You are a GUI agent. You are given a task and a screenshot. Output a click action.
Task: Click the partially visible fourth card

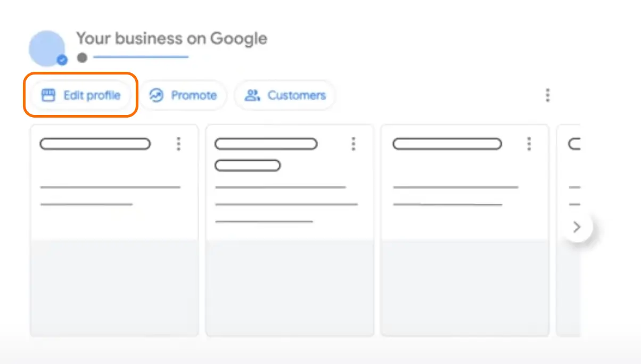click(x=568, y=230)
